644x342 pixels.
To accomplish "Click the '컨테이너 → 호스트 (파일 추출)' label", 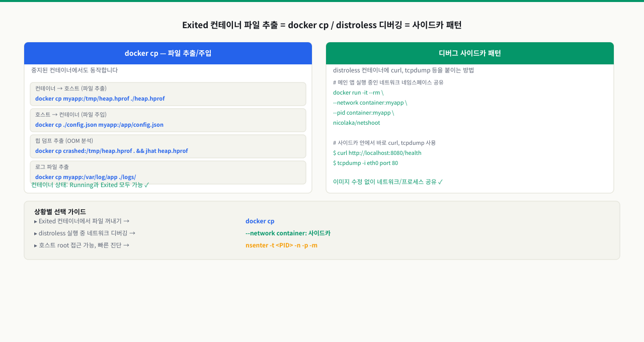I will (x=71, y=89).
